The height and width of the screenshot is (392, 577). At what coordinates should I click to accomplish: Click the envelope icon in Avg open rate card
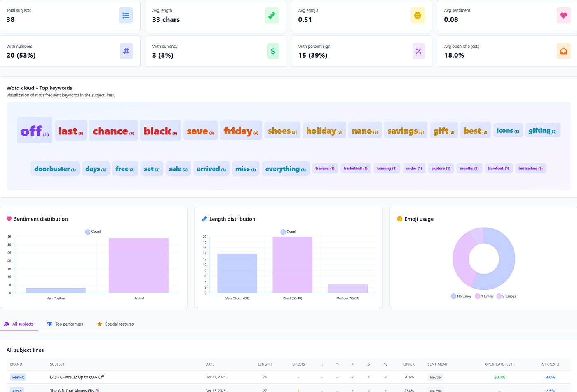point(563,51)
